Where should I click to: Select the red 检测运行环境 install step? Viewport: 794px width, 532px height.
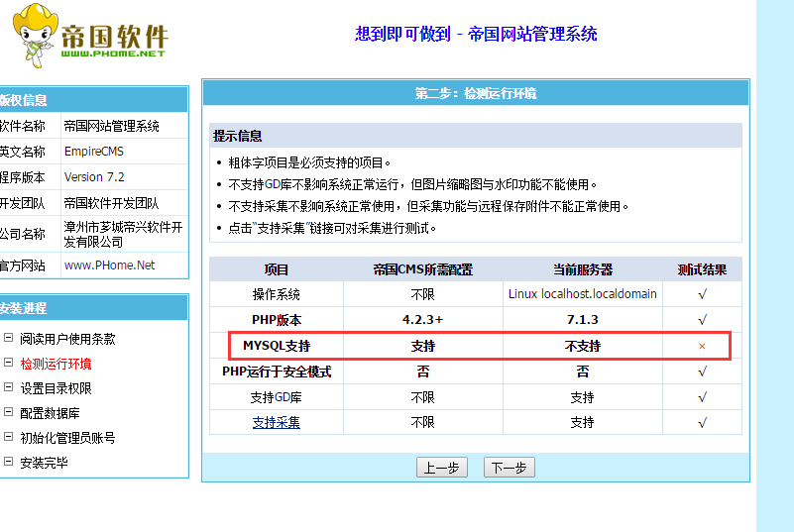56,364
